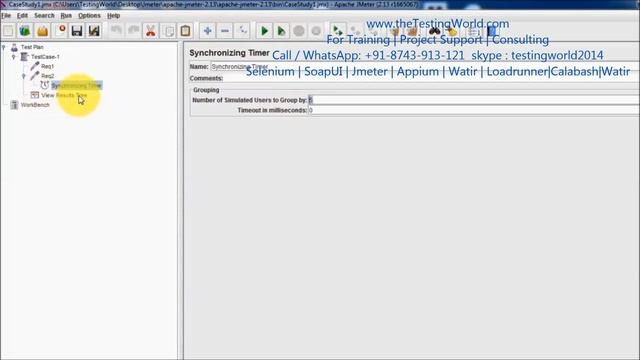Select WorkBench in the tree
The image size is (640, 360).
tap(35, 105)
